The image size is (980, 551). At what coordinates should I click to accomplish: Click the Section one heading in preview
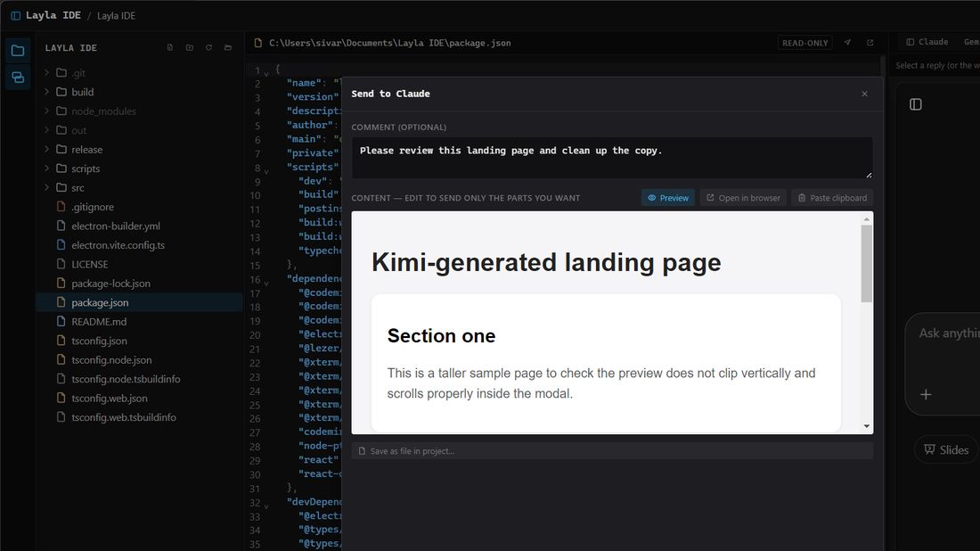click(x=441, y=336)
